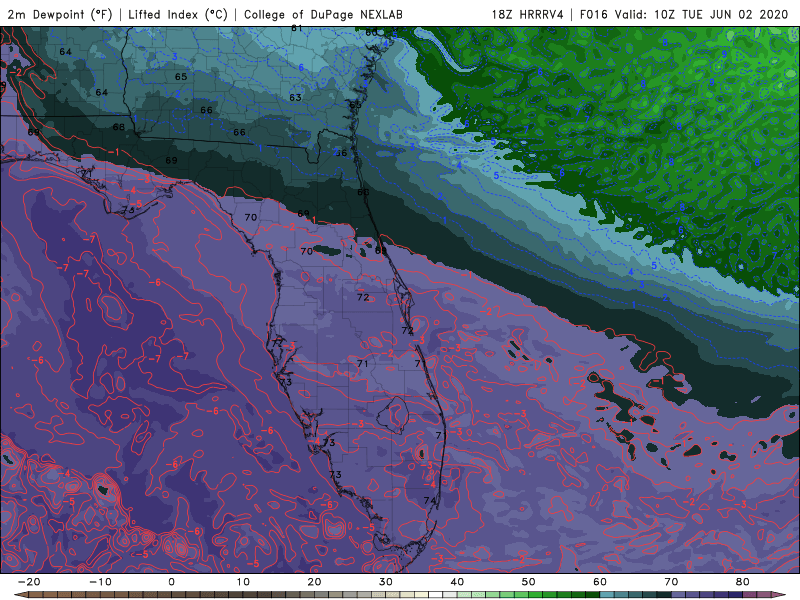Click the "College of DuPage NEXLAB" label
The image size is (800, 600).
[323, 14]
